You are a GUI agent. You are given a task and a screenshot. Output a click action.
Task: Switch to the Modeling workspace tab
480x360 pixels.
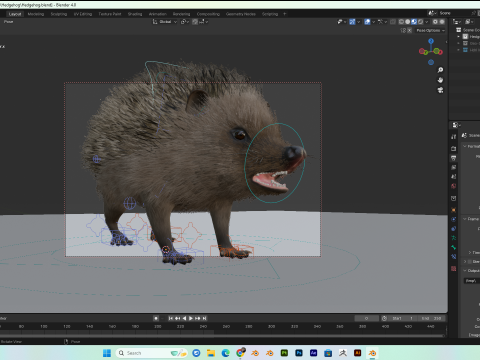click(x=36, y=14)
